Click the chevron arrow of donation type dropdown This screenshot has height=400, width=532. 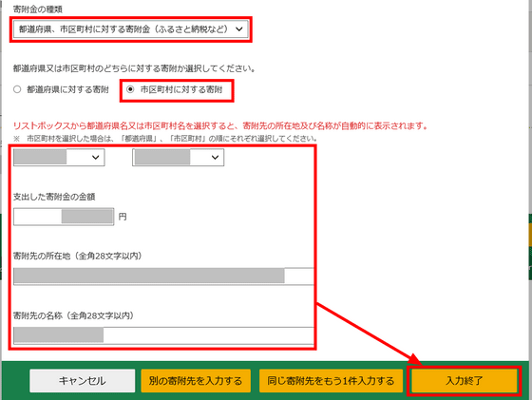[239, 29]
